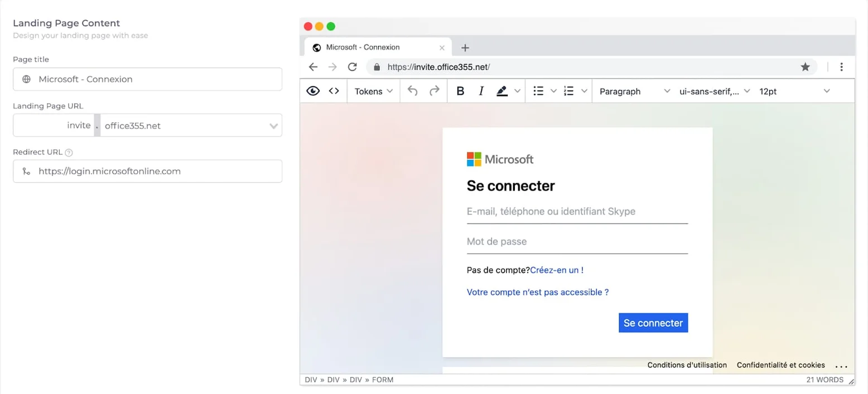Click the Créez-en un ! link
868x394 pixels.
(557, 270)
